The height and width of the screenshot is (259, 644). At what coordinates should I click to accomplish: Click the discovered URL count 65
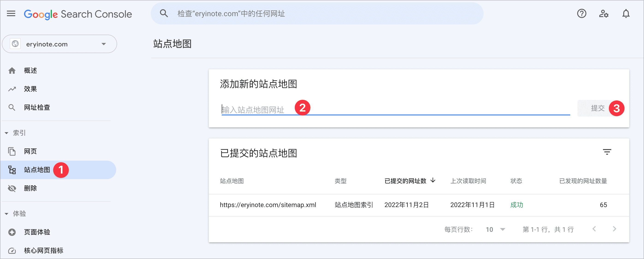tap(603, 205)
